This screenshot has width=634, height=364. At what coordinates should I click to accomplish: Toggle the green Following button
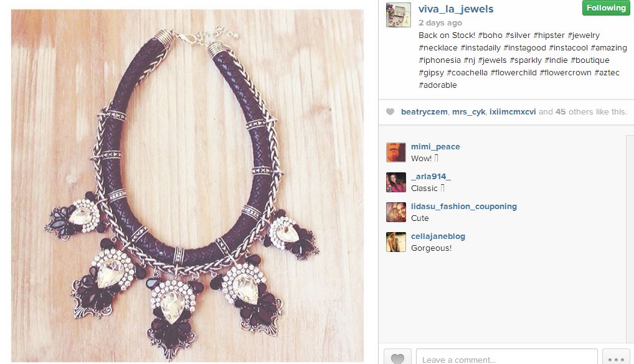pyautogui.click(x=606, y=7)
